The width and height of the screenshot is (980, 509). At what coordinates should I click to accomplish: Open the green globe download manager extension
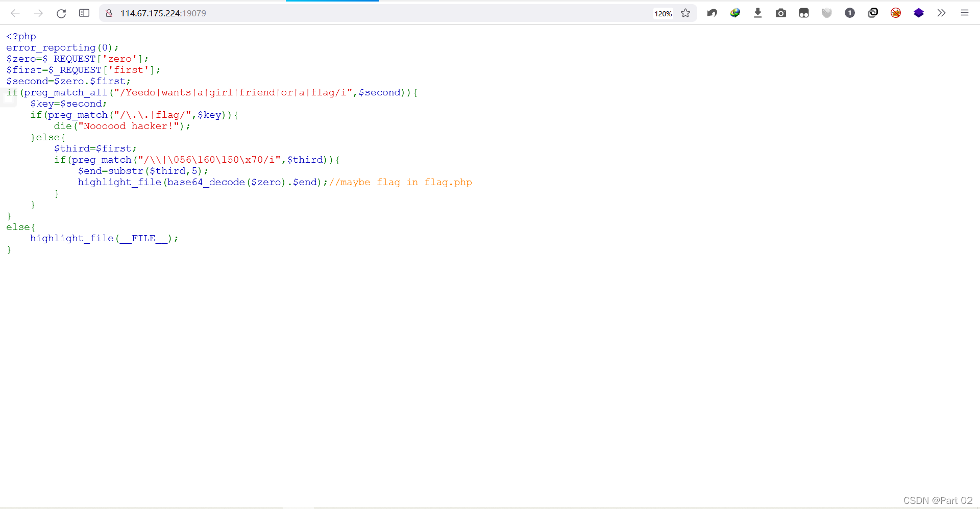[735, 13]
